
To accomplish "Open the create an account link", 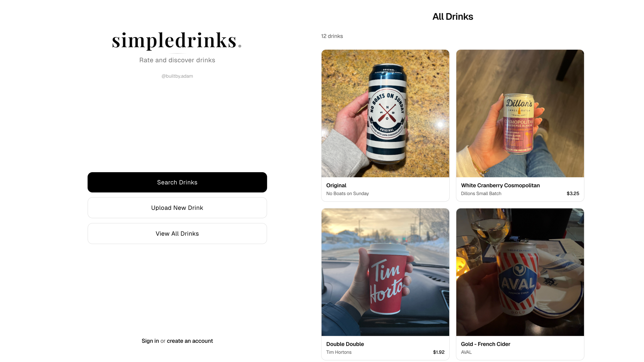I will [190, 341].
